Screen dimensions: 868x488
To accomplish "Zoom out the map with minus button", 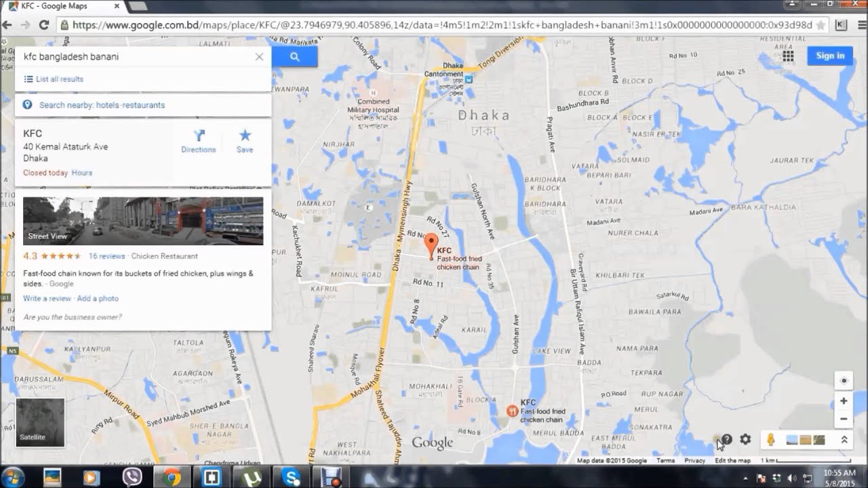I will 844,418.
